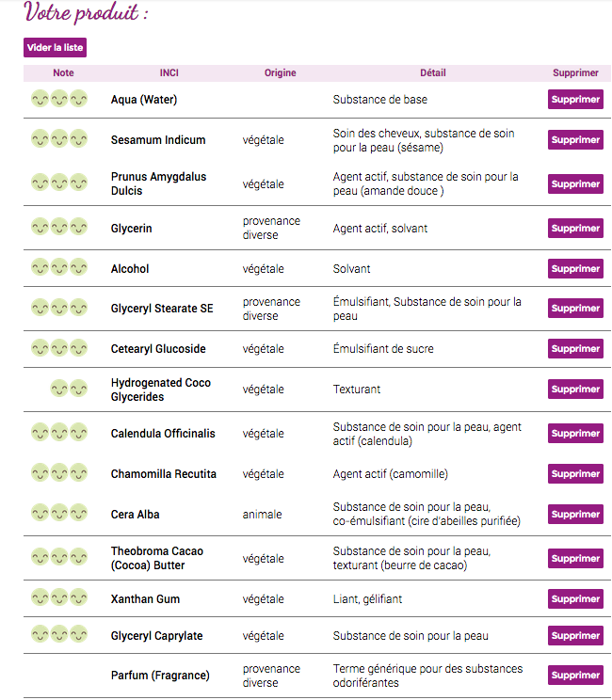Delete Cera Alba using its Supprimer button

coord(575,515)
